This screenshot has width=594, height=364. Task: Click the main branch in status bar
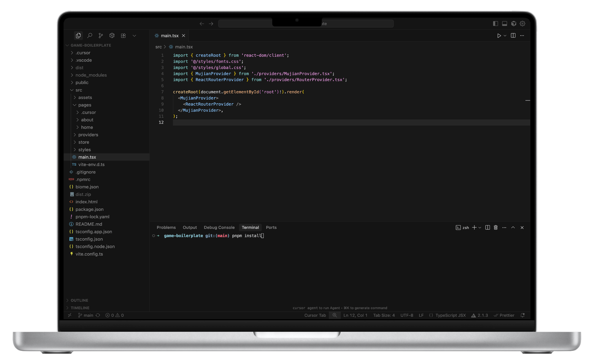tap(88, 315)
